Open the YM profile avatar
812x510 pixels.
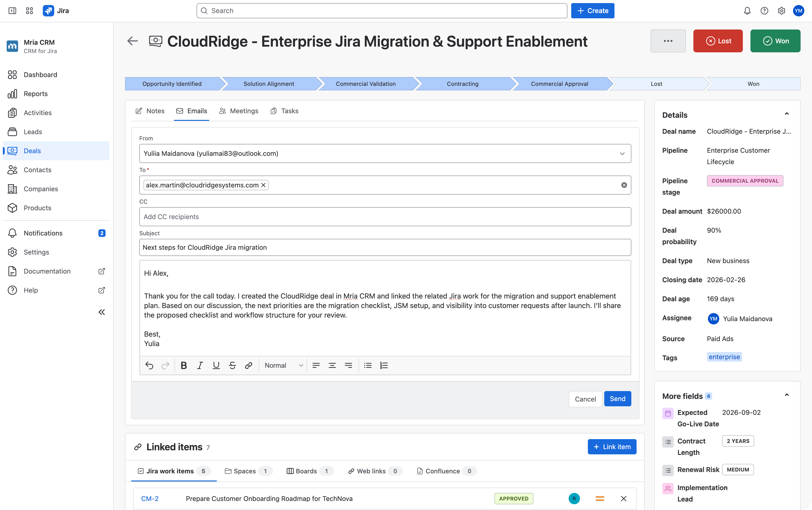(x=798, y=11)
